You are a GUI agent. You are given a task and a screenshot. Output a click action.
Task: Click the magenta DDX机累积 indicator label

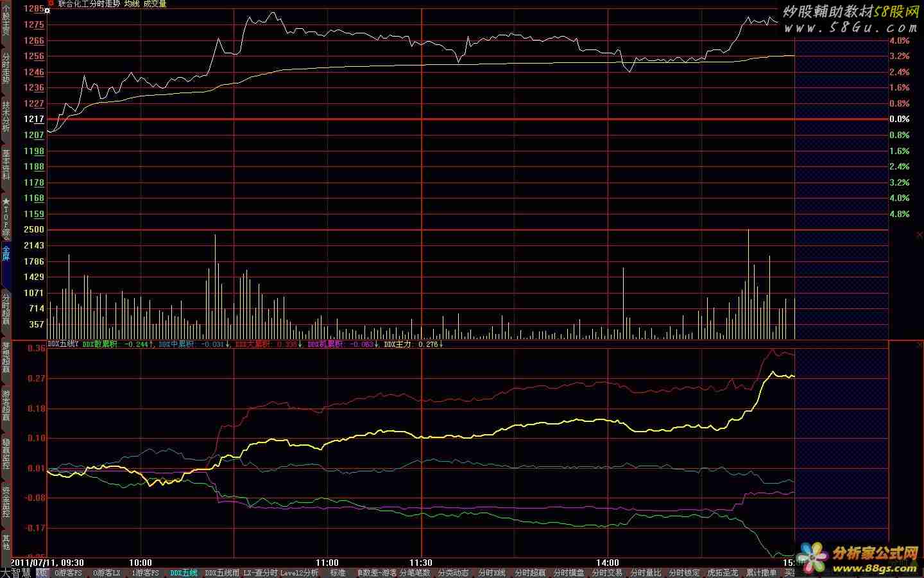326,344
